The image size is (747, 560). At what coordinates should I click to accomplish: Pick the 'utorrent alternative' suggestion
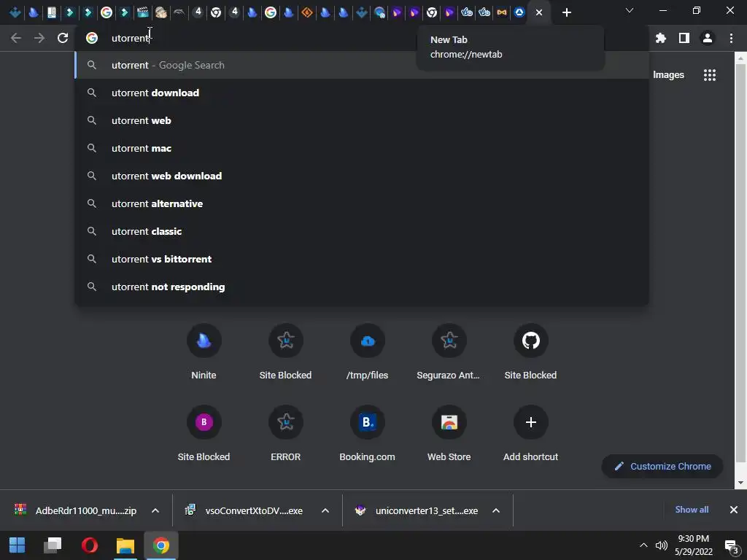[x=362, y=203]
